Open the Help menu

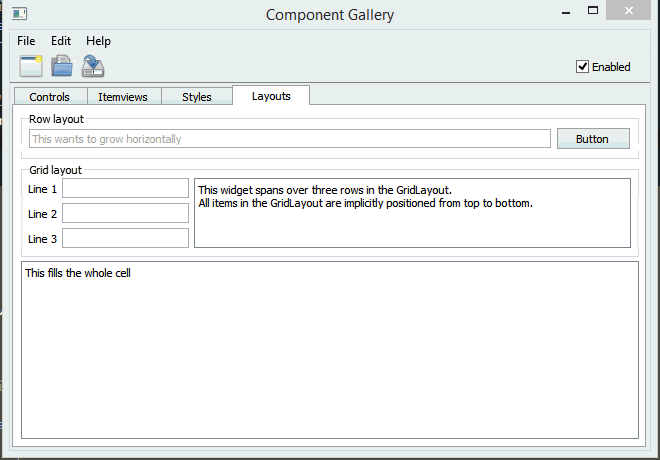click(98, 41)
